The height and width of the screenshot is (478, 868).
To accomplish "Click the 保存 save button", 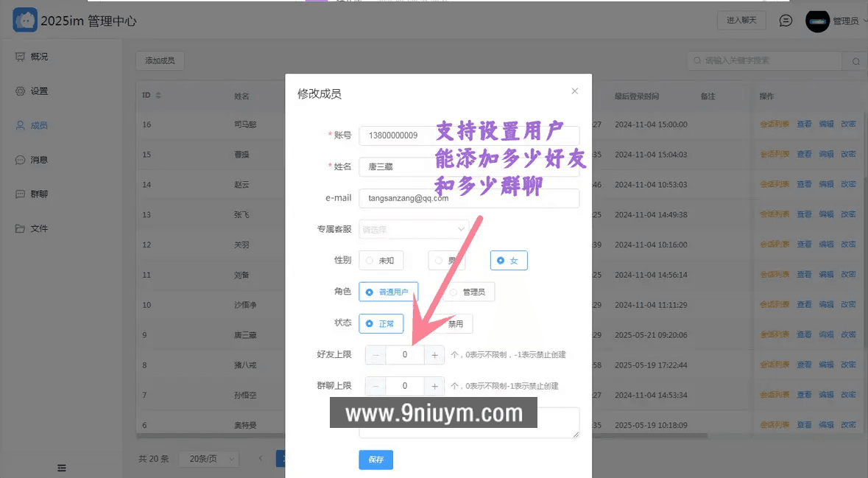I will coord(375,460).
